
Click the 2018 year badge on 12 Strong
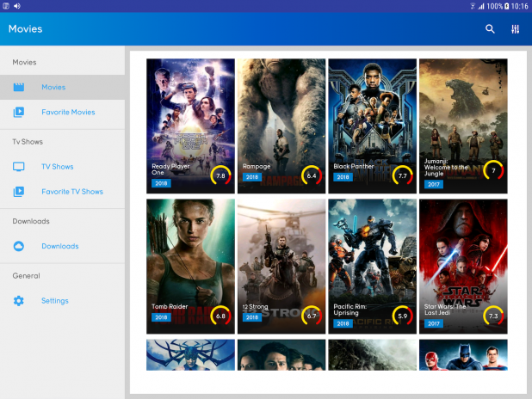point(252,317)
